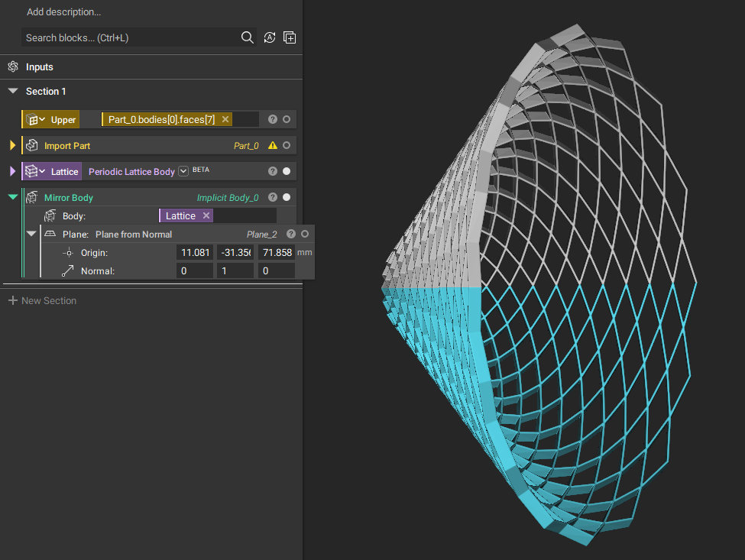The height and width of the screenshot is (560, 745).
Task: Select the Section 1 title
Action: [x=46, y=91]
